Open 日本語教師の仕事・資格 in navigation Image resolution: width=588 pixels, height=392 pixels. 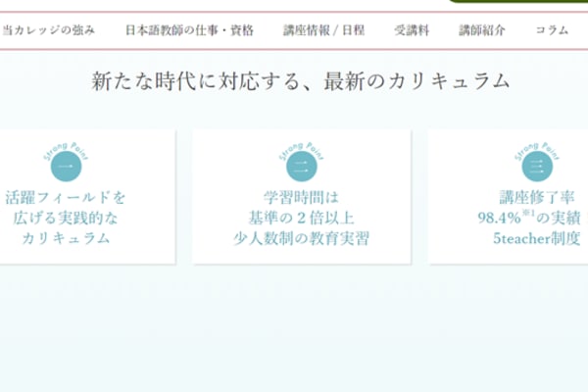189,30
